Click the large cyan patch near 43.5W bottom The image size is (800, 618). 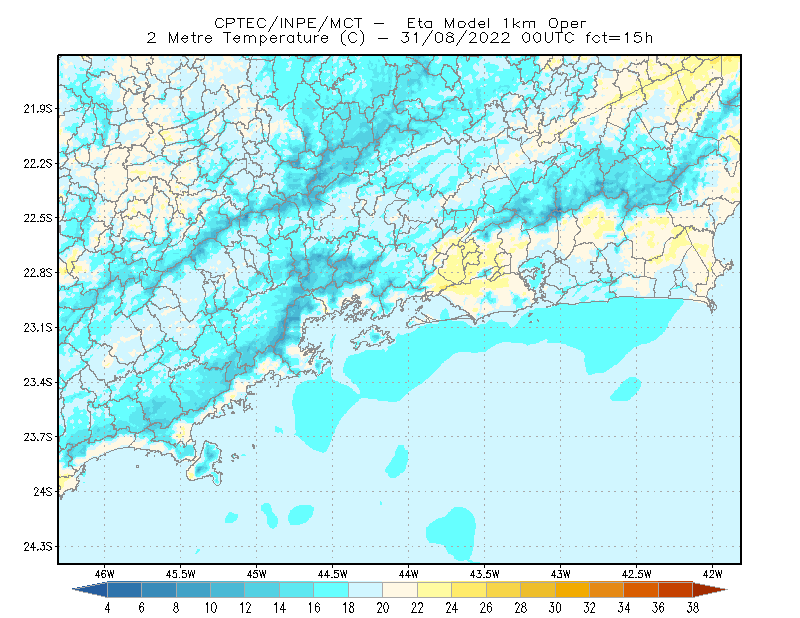pos(452,533)
